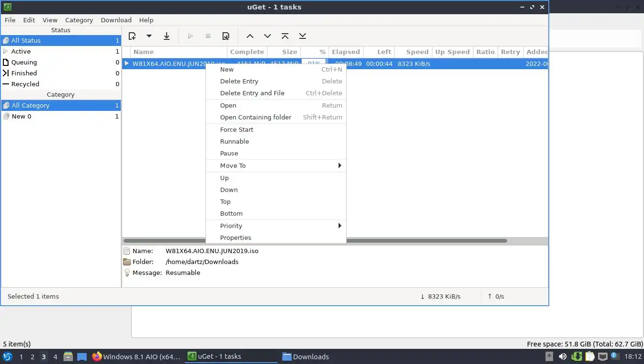Click the /home/dartz/Downloads folder path
Viewport: 644px width, 364px height.
[202, 262]
